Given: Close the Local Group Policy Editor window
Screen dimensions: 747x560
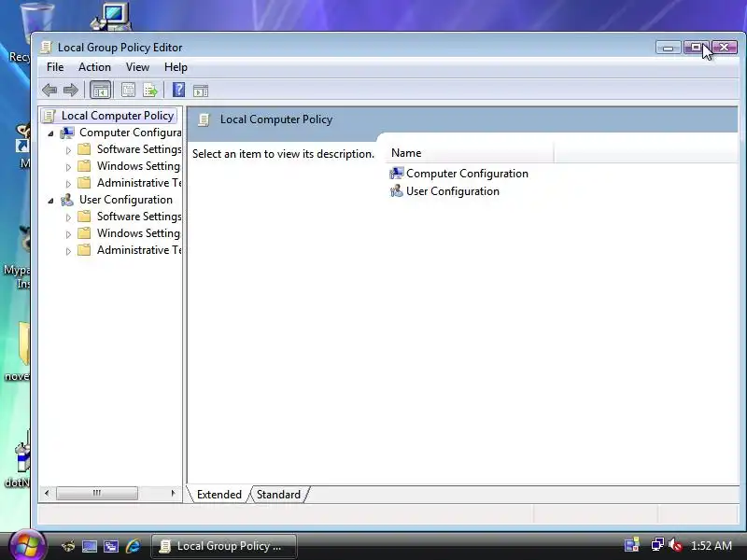Looking at the screenshot, I should (x=725, y=48).
